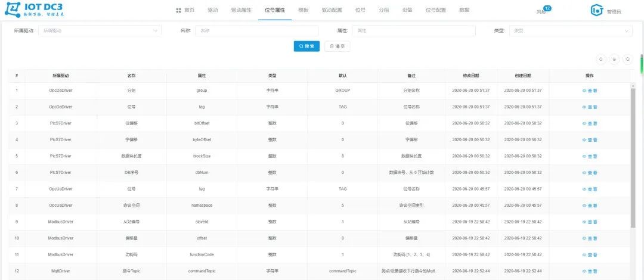The image size is (644, 280).
Task: Click 查看 for the dbNum row
Action: click(x=589, y=173)
